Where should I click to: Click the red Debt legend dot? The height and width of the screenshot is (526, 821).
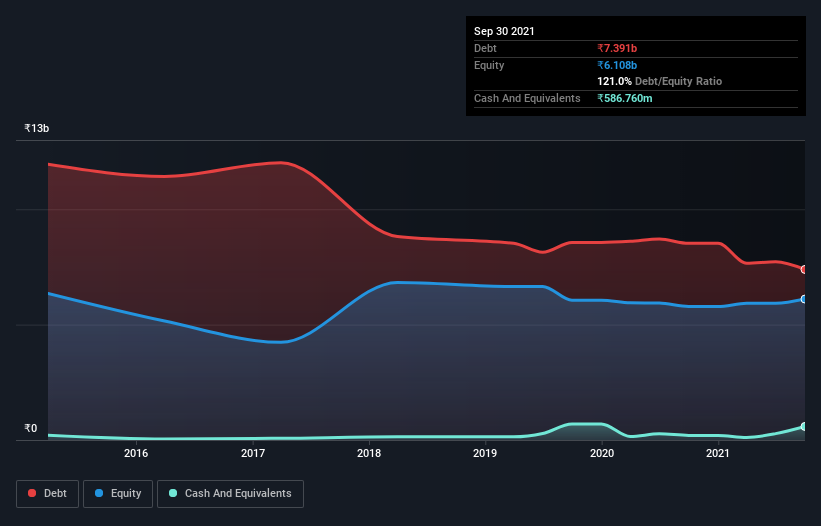[x=32, y=493]
